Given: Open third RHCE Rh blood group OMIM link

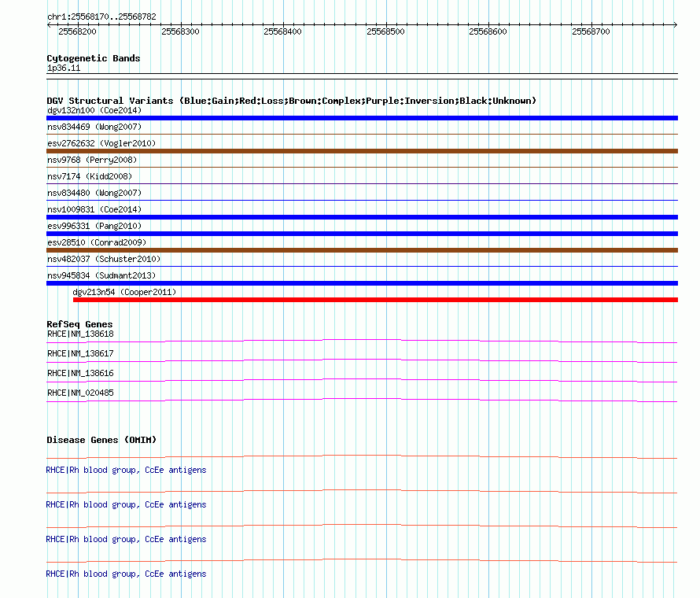Looking at the screenshot, I should click(x=127, y=540).
